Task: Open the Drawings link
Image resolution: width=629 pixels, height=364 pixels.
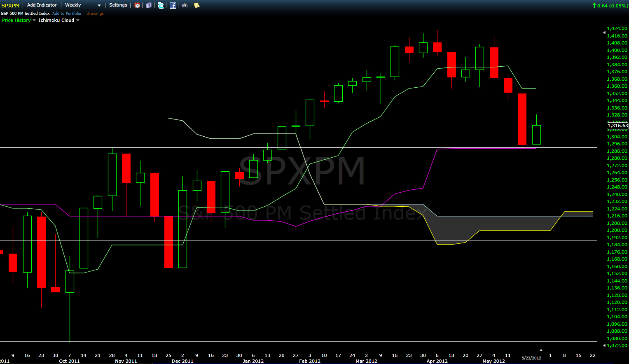Action: click(x=95, y=14)
